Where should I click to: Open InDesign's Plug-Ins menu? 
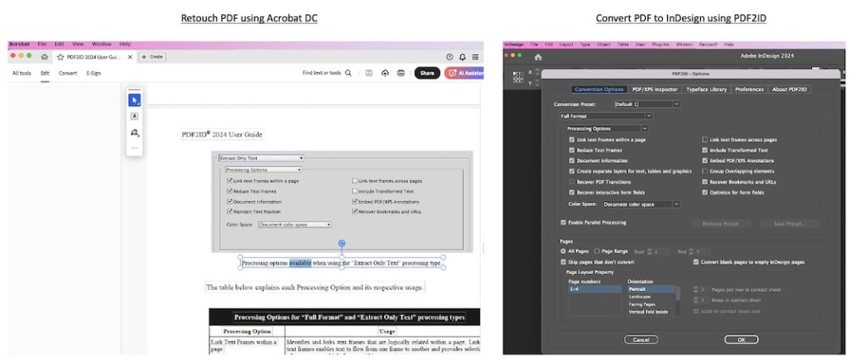tap(661, 44)
